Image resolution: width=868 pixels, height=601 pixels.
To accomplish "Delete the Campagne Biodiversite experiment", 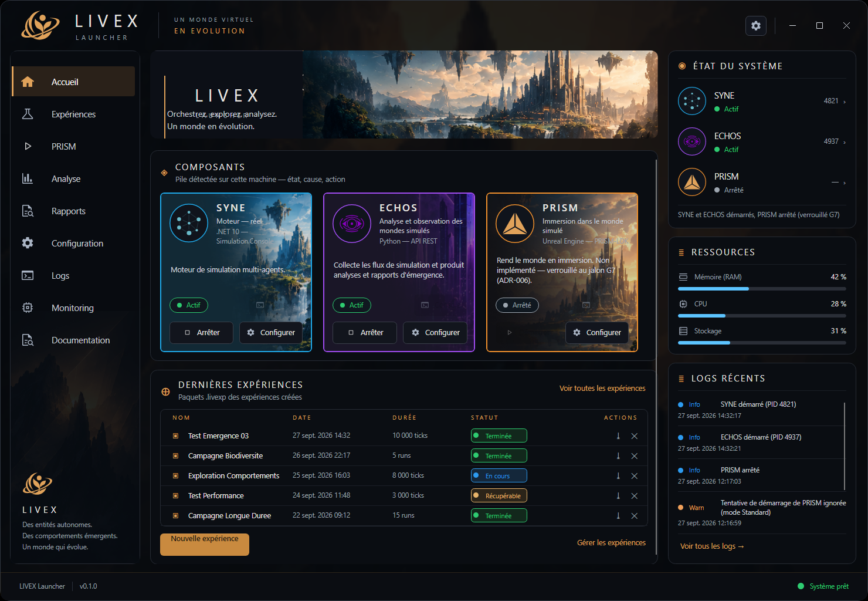I will [634, 456].
